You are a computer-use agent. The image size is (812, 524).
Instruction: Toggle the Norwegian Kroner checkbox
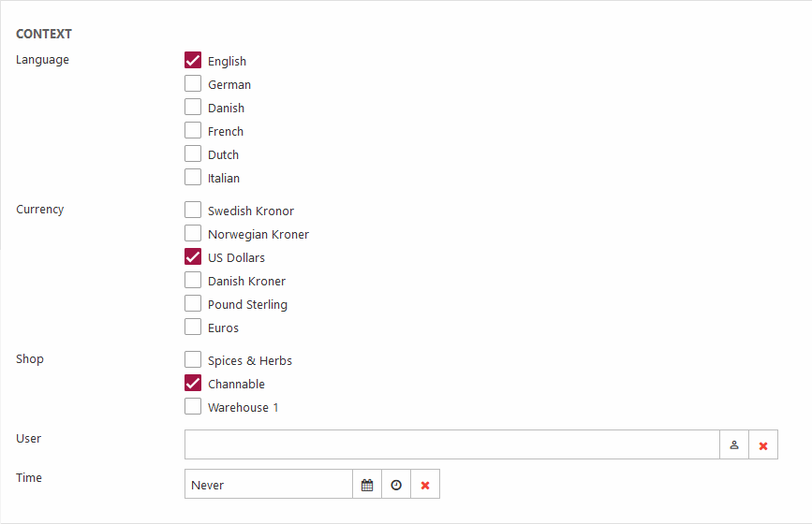(193, 234)
